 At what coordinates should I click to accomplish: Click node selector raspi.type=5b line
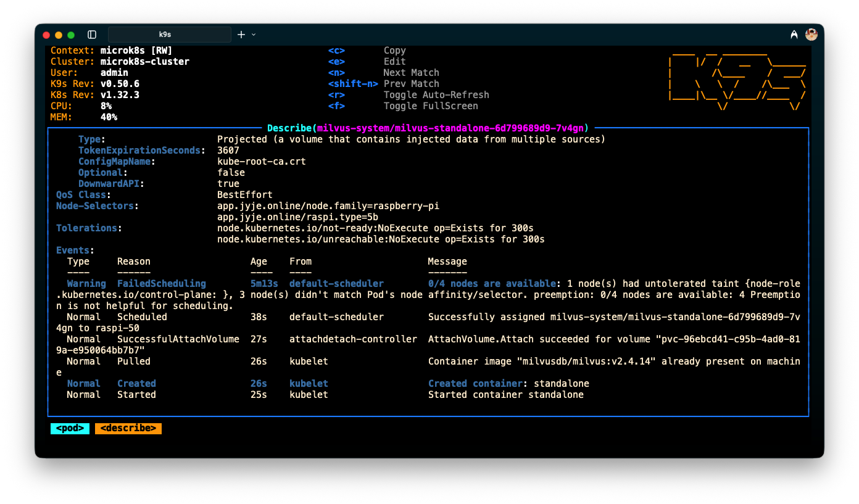click(x=298, y=217)
